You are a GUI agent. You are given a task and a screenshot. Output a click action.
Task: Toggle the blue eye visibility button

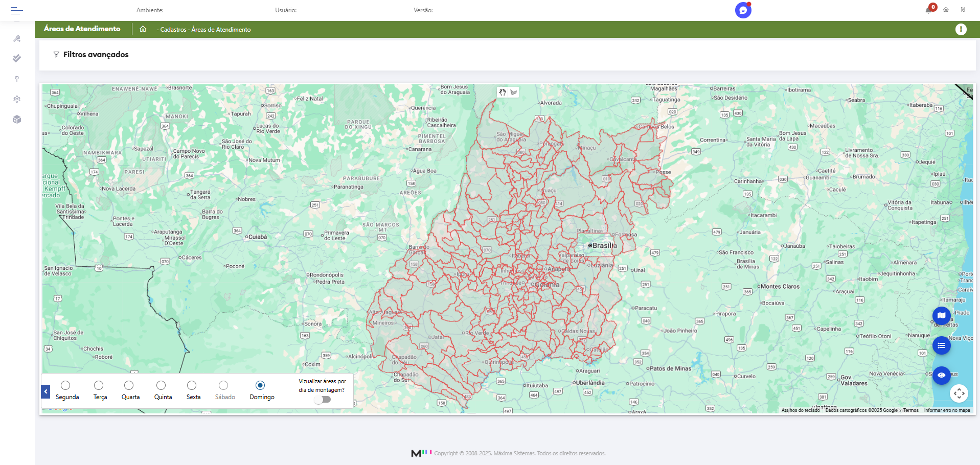pyautogui.click(x=942, y=375)
